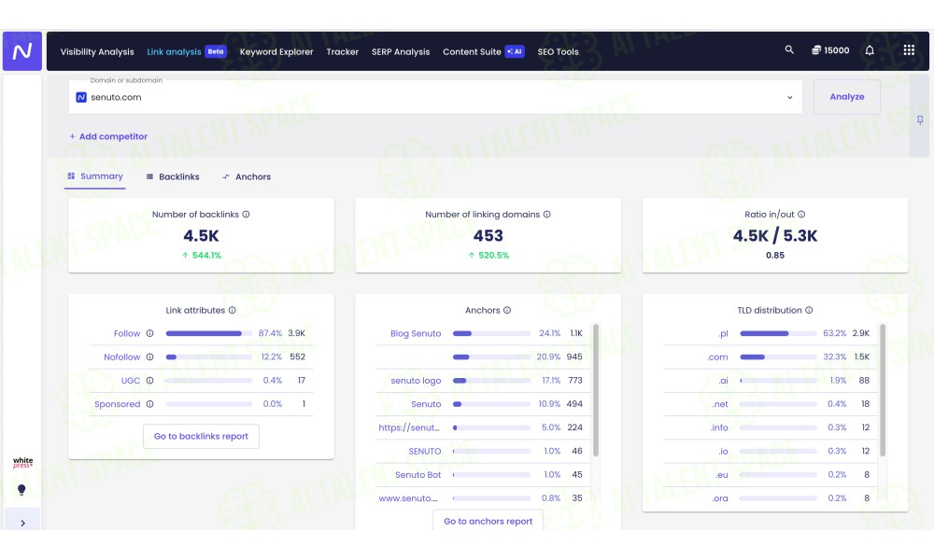Show info for Ratio in/out
934x560 pixels.
801,215
